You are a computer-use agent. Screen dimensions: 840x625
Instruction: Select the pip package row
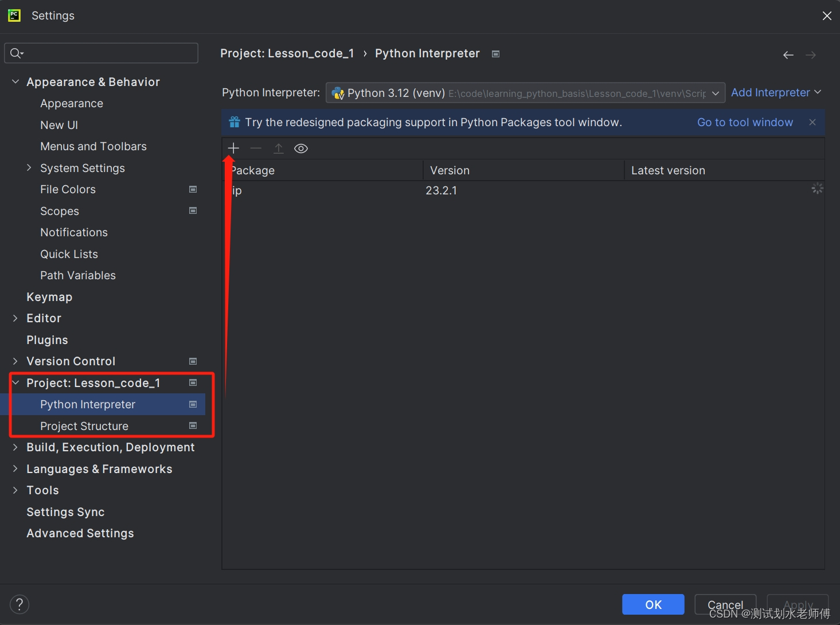click(x=523, y=190)
